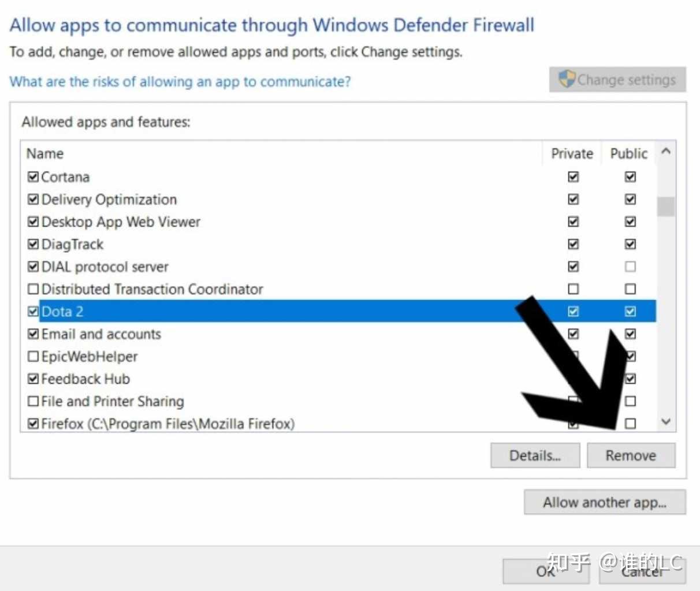
Task: Toggle Firefox name checkbox
Action: [33, 424]
